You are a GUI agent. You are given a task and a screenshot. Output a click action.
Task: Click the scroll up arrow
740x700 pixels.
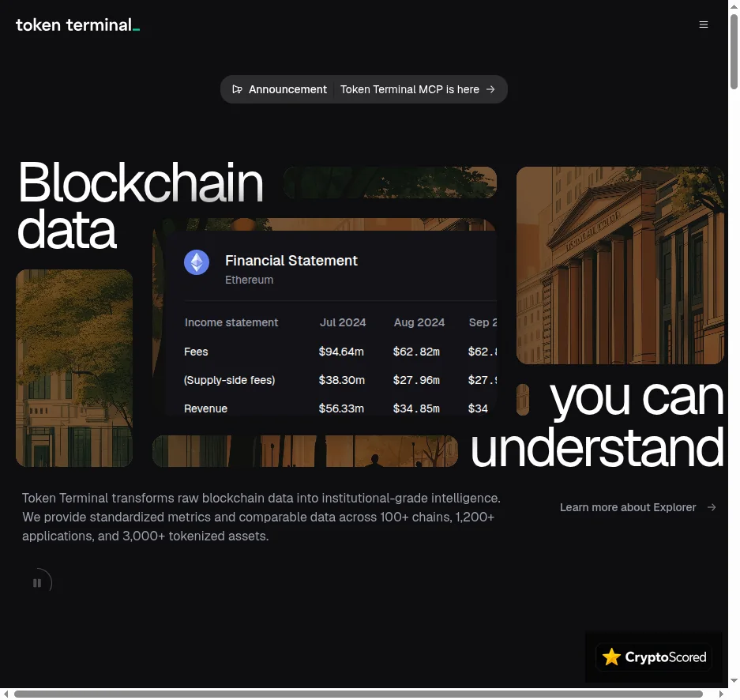pos(734,6)
